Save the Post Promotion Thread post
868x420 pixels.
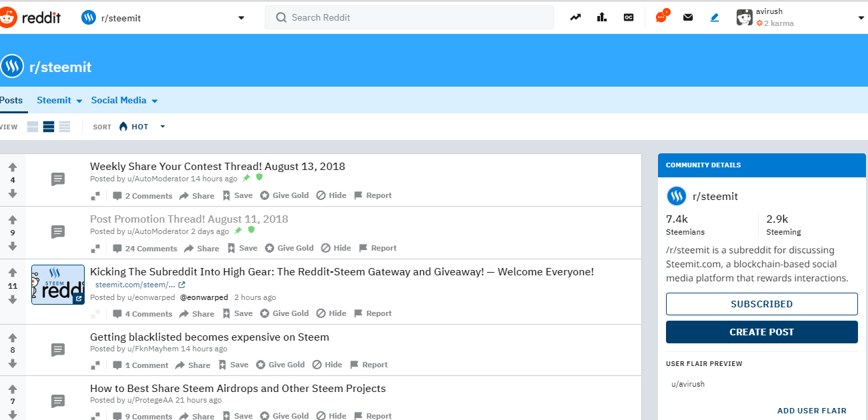242,248
